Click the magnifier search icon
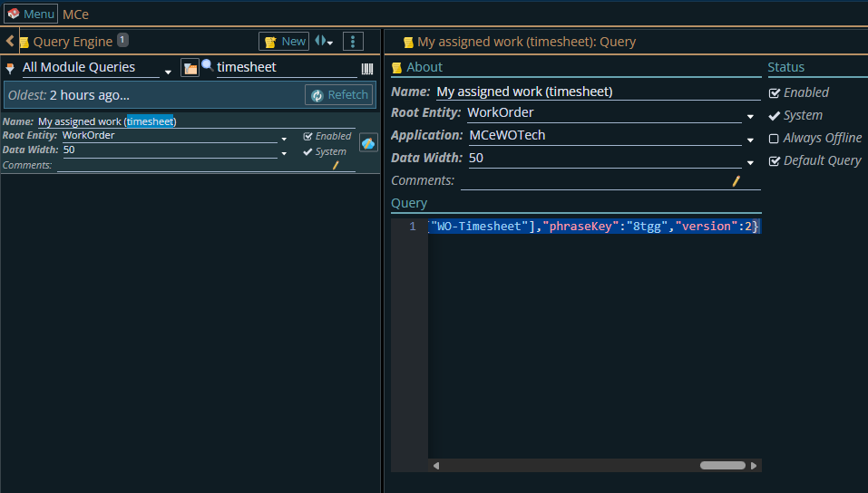The image size is (868, 493). [207, 65]
